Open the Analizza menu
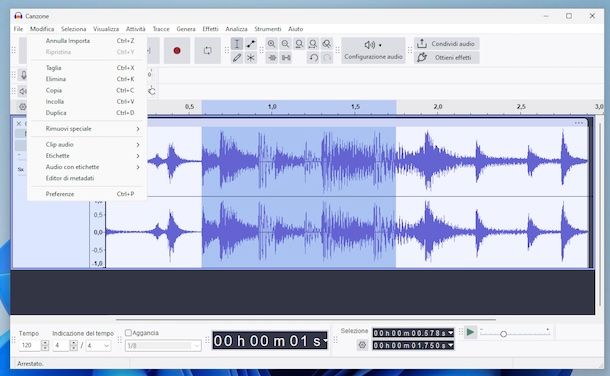 tap(236, 29)
